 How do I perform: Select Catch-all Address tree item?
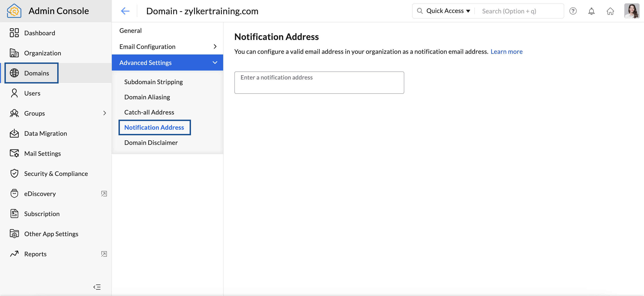(x=149, y=112)
